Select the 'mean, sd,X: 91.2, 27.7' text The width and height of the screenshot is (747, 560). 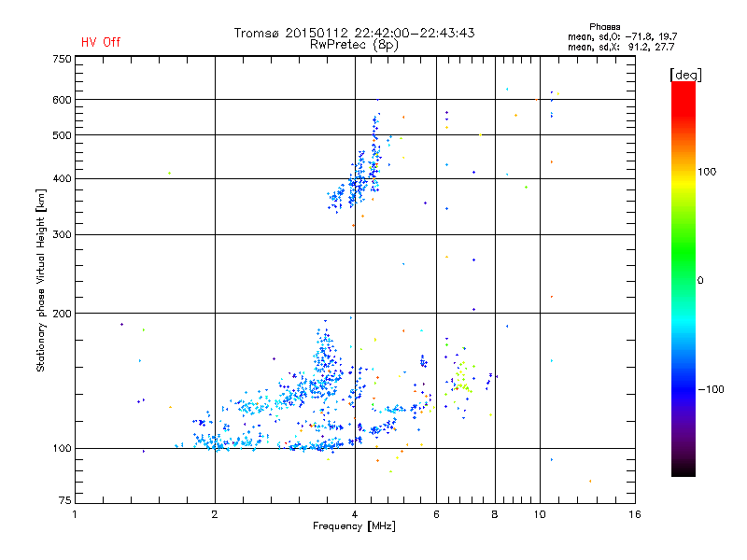[621, 47]
